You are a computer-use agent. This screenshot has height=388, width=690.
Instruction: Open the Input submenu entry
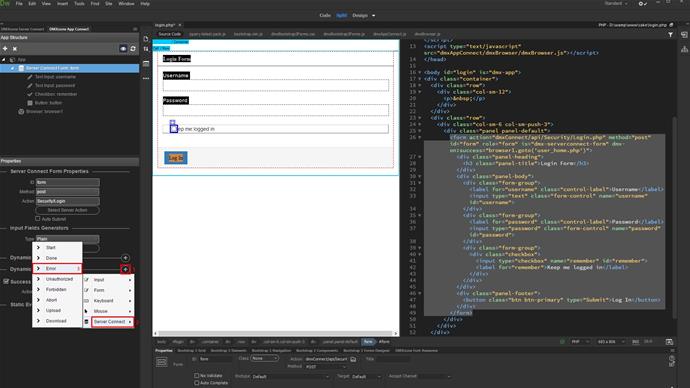point(108,280)
